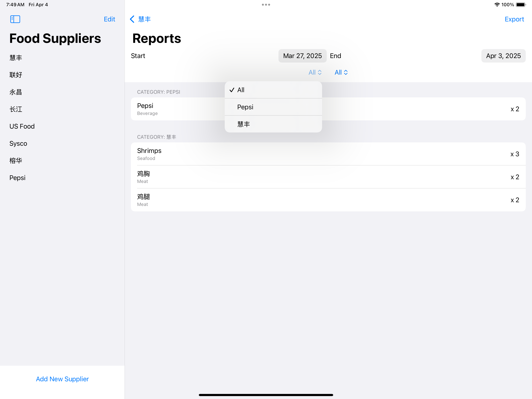
Task: Click the CATEGORY: 慧丰 section header
Action: pos(157,137)
